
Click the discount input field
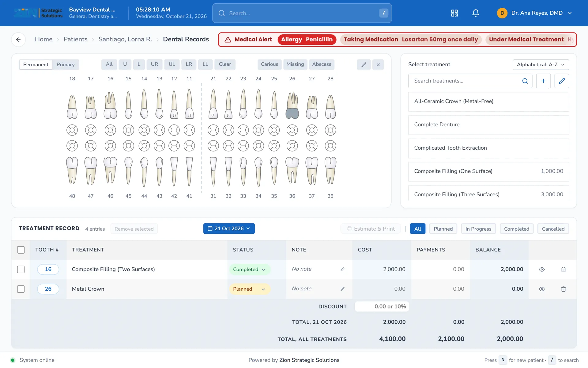382,306
